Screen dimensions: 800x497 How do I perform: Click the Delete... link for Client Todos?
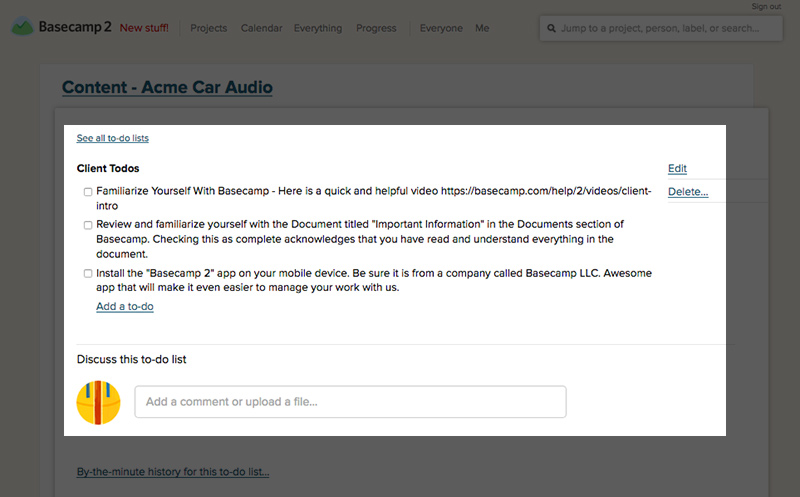pyautogui.click(x=688, y=192)
